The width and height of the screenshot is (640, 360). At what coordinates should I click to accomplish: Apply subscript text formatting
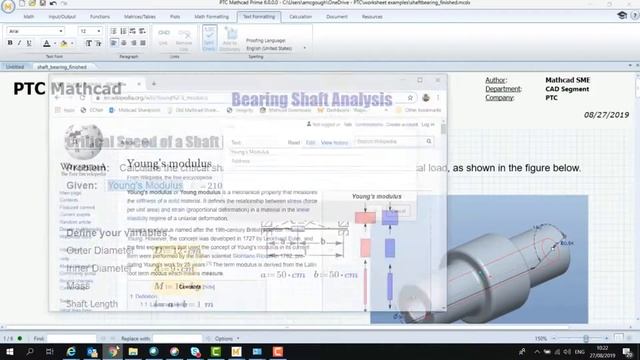coord(98,43)
